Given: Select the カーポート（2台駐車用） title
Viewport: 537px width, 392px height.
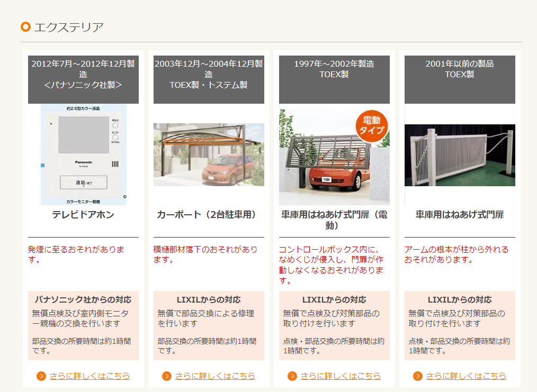Looking at the screenshot, I should (209, 215).
